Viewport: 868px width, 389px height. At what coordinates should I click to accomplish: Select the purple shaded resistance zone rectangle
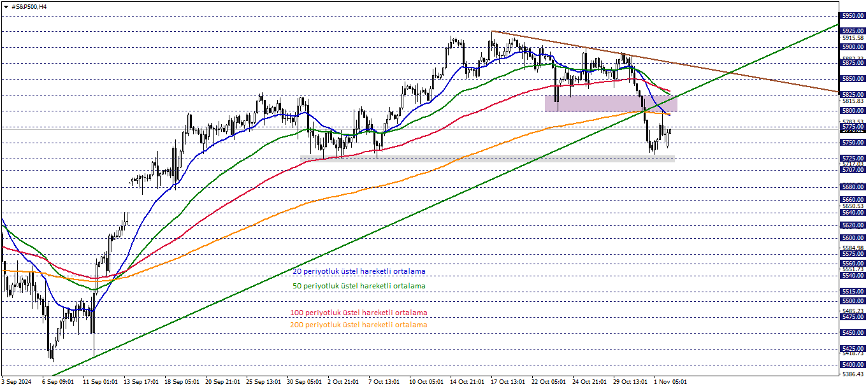coord(611,103)
